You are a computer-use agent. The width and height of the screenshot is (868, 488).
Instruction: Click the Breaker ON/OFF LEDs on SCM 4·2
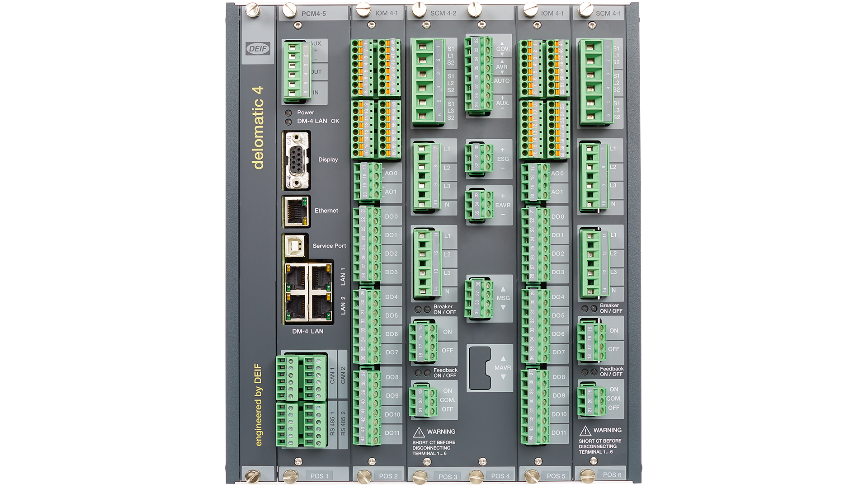(423, 310)
